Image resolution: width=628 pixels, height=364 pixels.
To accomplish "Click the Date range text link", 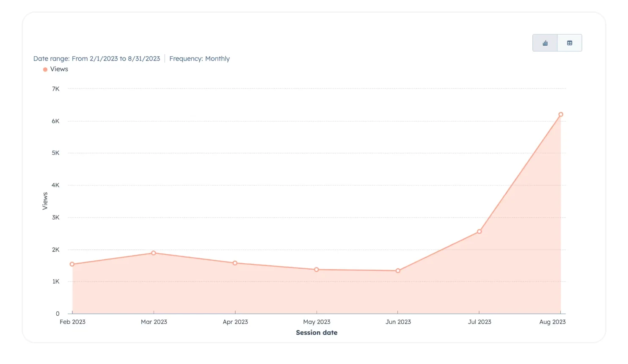I will point(97,58).
